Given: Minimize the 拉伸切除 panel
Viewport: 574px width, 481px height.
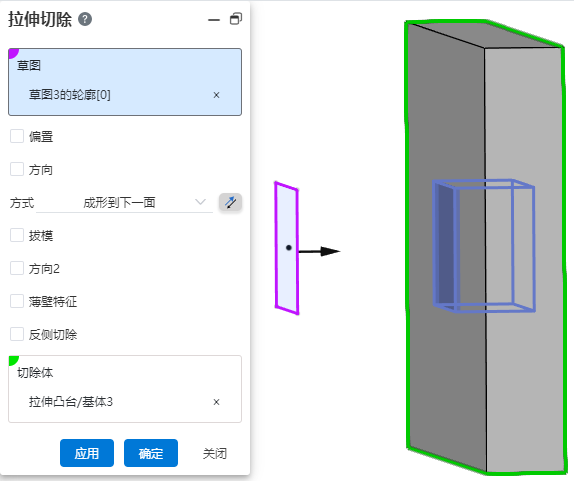Looking at the screenshot, I should (214, 20).
